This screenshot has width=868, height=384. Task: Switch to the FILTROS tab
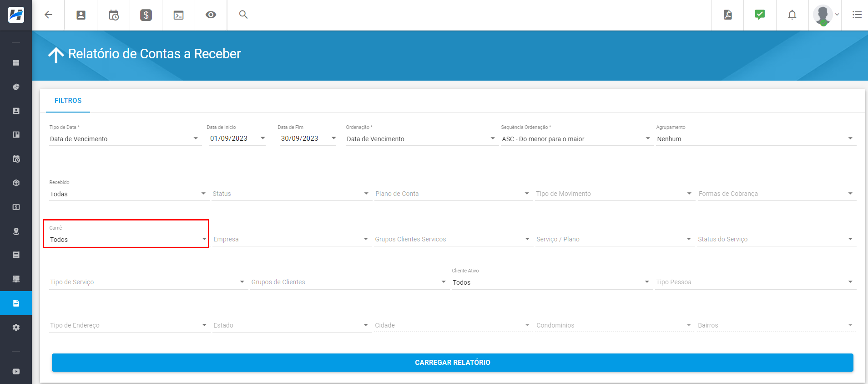click(68, 101)
